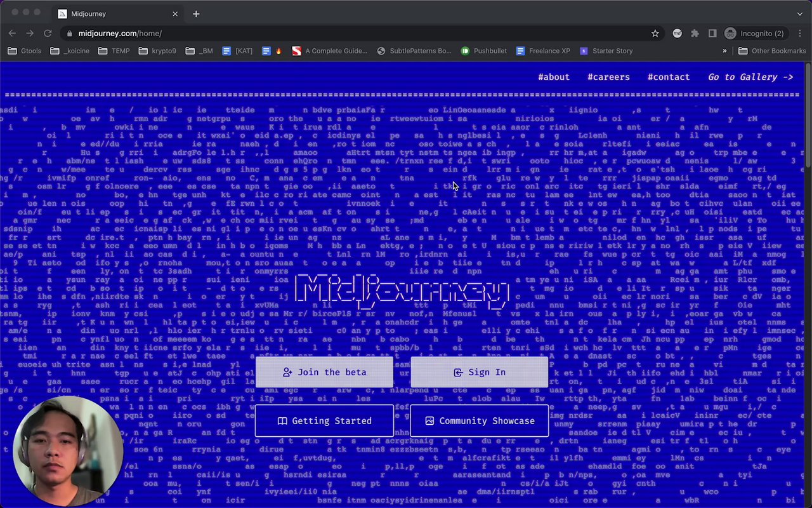Click the Midjourney ASCII logo
The height and width of the screenshot is (508, 812).
pos(402,291)
